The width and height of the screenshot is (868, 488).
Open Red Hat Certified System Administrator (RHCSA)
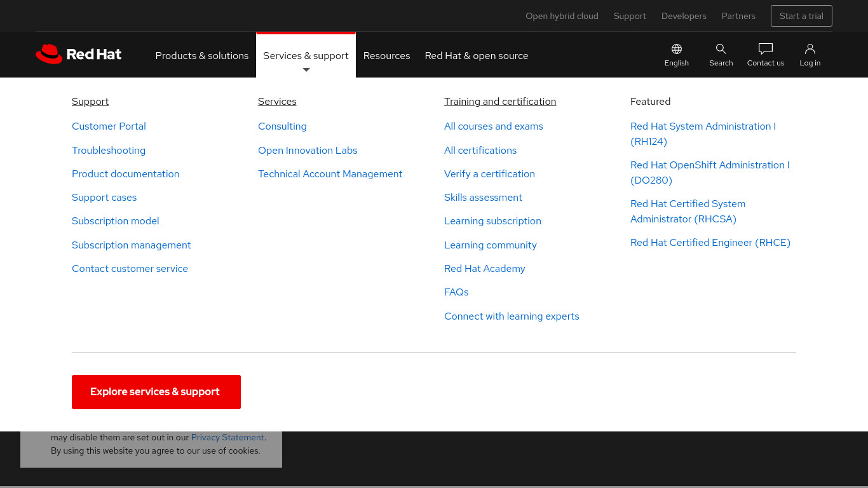pyautogui.click(x=688, y=212)
